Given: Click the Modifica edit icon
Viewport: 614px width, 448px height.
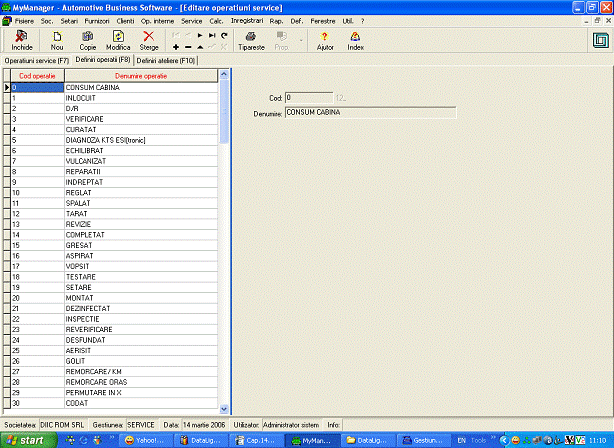Looking at the screenshot, I should point(118,39).
